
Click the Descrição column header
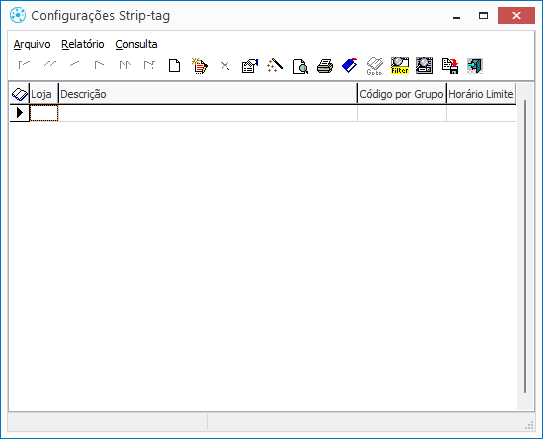tap(207, 94)
